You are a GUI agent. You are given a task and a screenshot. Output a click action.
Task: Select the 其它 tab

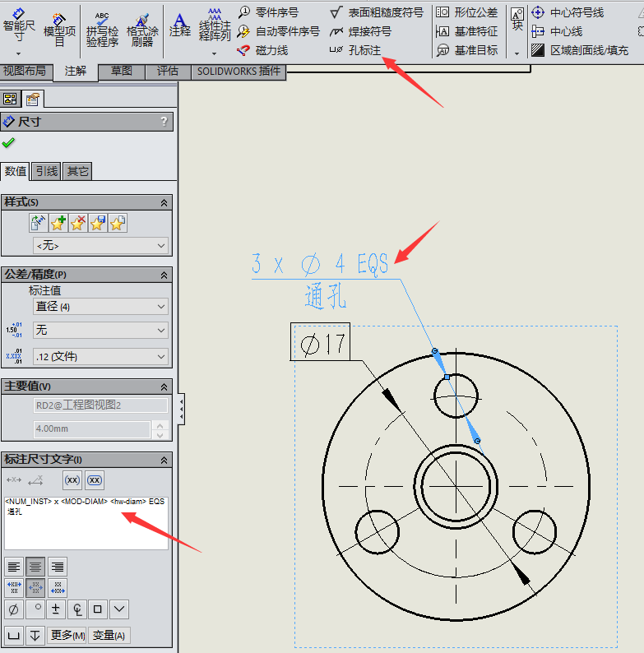77,171
